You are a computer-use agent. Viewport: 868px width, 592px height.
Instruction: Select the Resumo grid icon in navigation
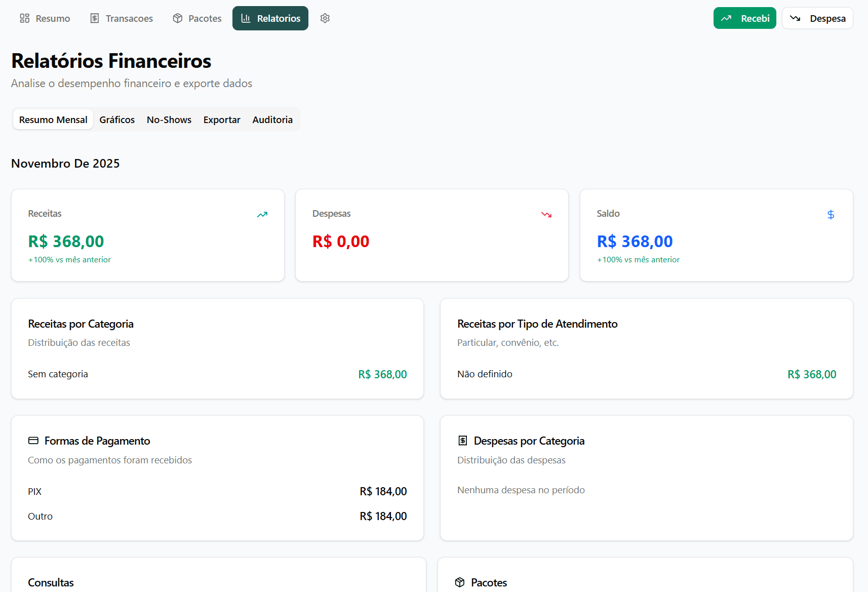tap(24, 18)
